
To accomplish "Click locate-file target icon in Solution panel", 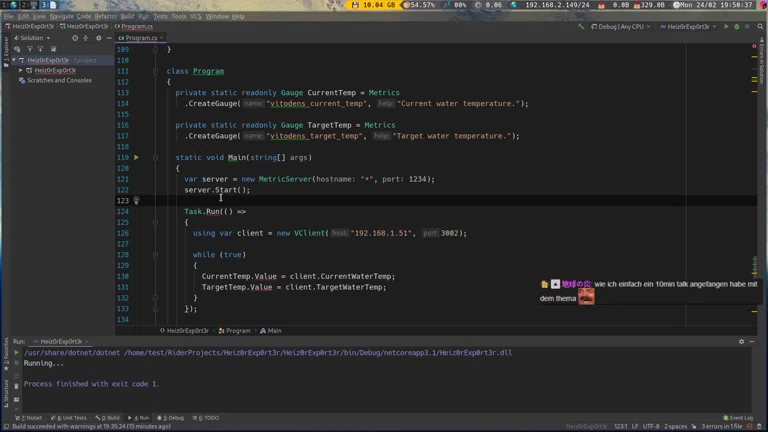I will (x=75, y=38).
